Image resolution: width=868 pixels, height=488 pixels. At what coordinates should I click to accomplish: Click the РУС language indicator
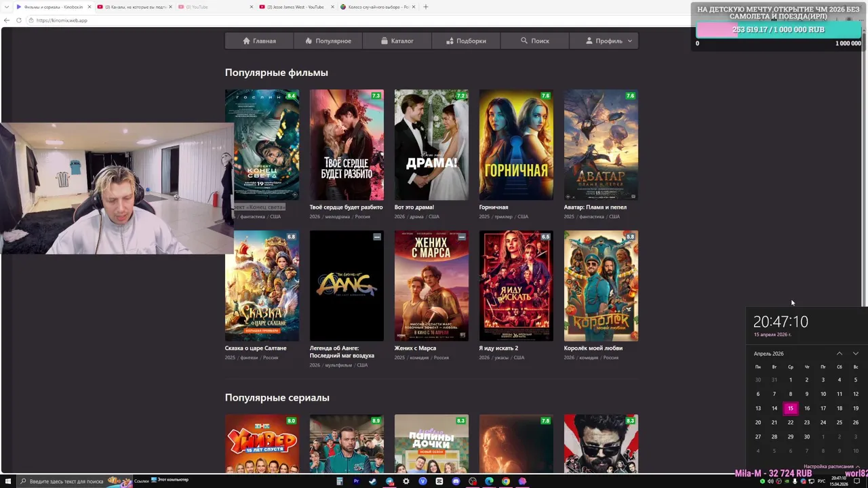[821, 481]
